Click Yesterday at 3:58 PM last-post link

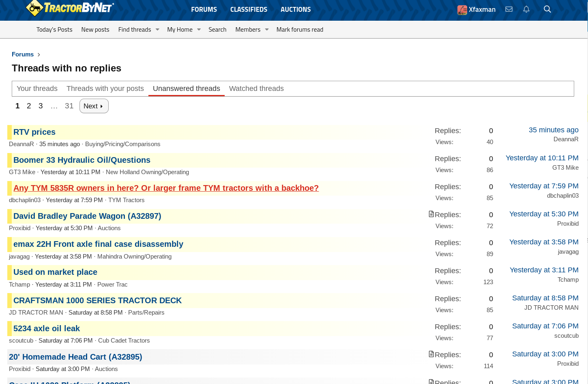[x=544, y=242]
